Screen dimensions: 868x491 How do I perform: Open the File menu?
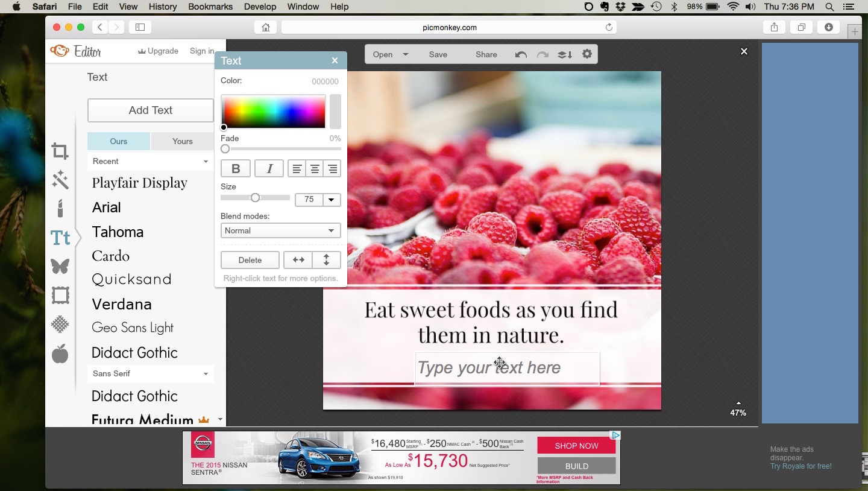click(x=75, y=7)
